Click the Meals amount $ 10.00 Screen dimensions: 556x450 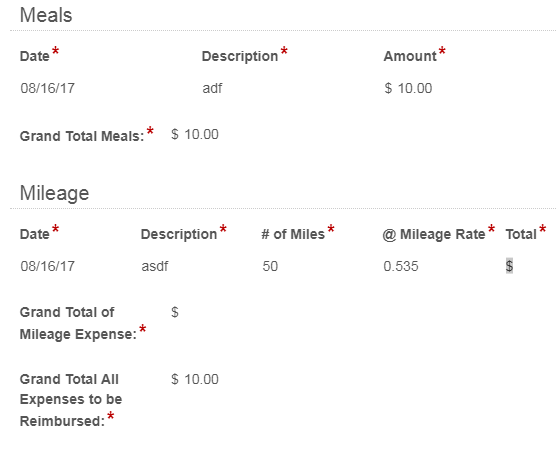[x=408, y=88]
